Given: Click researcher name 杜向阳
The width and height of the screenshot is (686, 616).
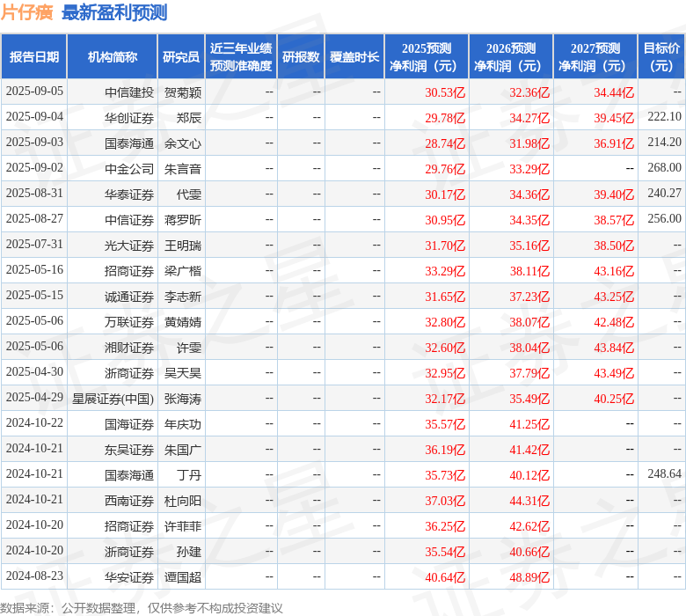Looking at the screenshot, I should point(183,501).
